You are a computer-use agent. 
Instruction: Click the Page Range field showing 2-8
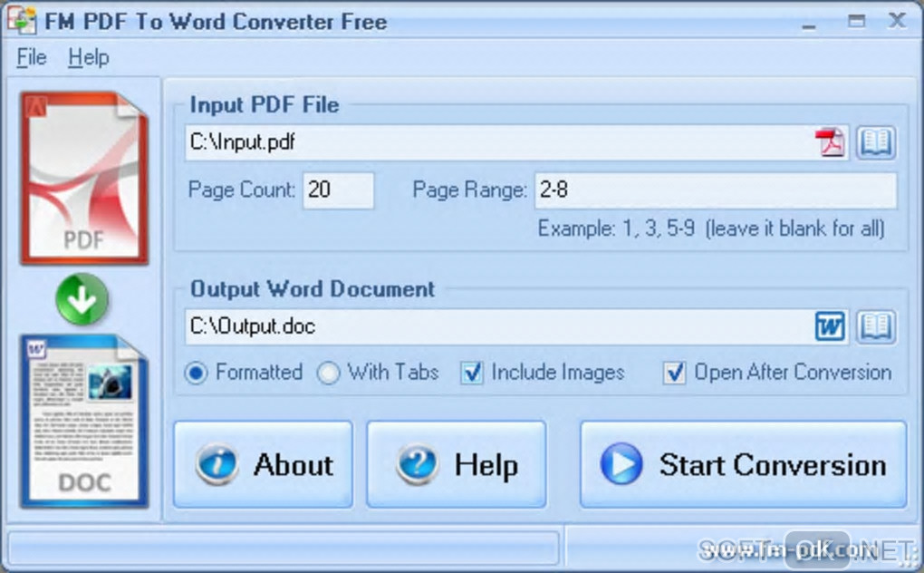716,190
